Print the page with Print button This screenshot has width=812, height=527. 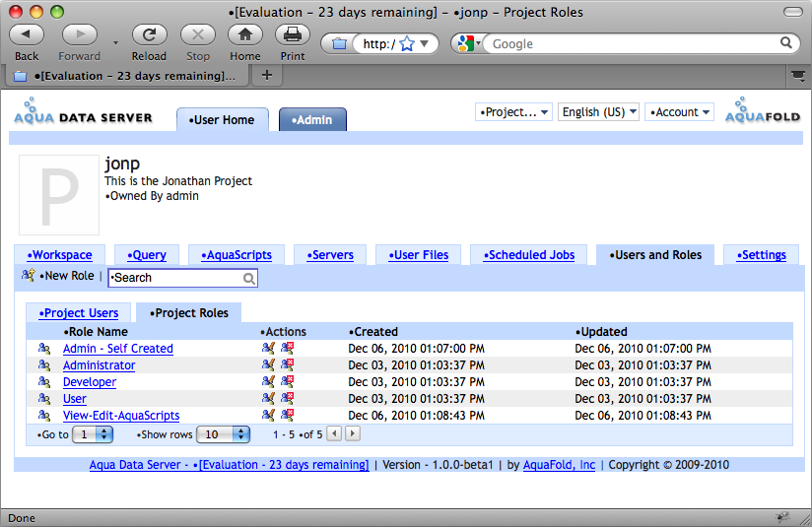[x=293, y=34]
